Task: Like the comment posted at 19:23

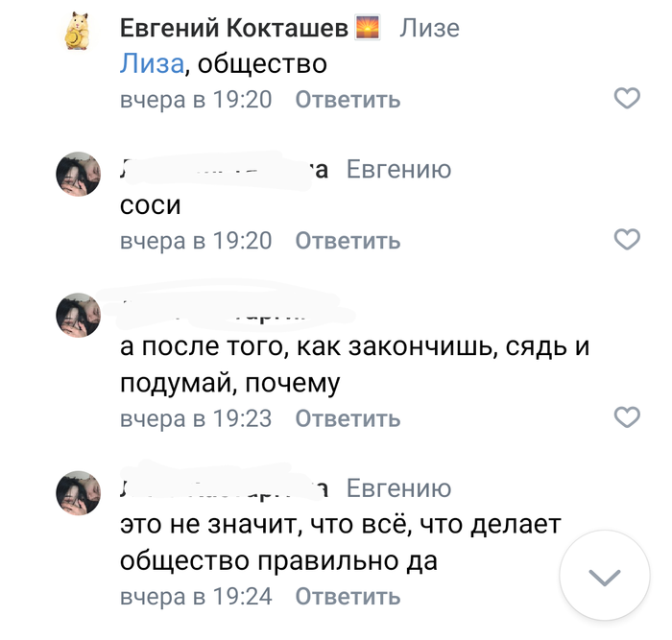Action: [626, 417]
